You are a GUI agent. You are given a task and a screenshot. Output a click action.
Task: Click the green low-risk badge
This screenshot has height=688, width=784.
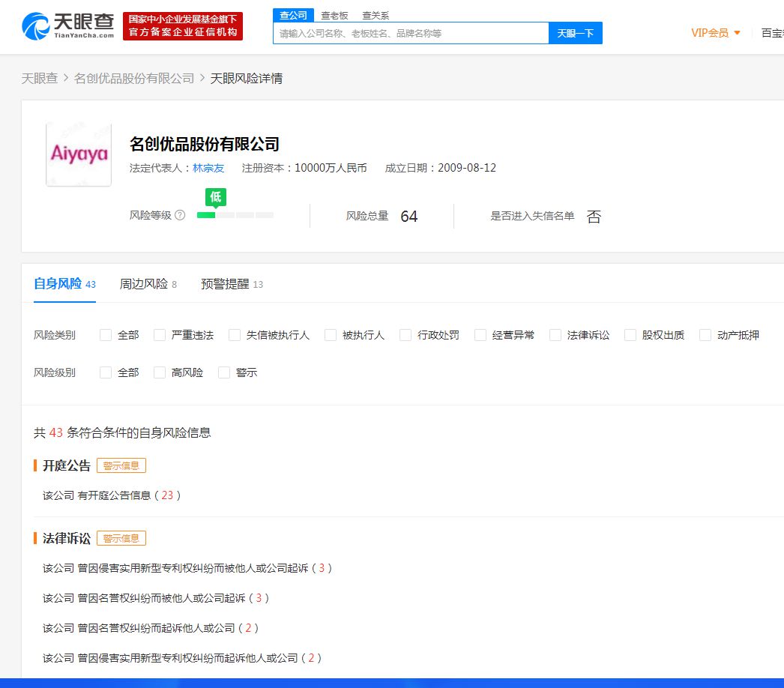click(216, 197)
